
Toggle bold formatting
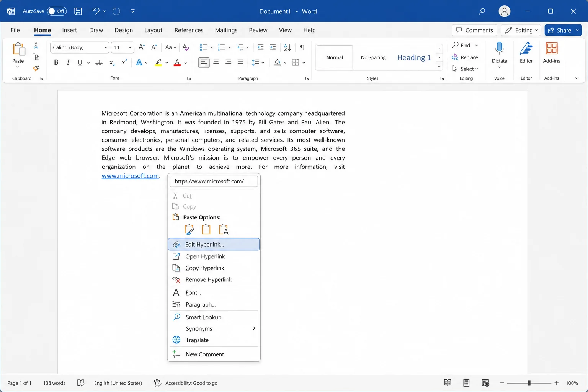(56, 62)
